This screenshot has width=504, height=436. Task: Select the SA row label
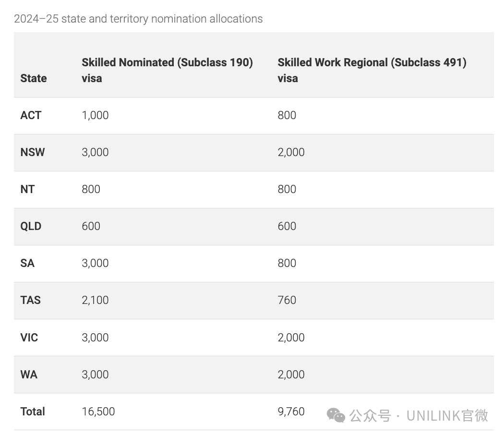click(x=27, y=263)
